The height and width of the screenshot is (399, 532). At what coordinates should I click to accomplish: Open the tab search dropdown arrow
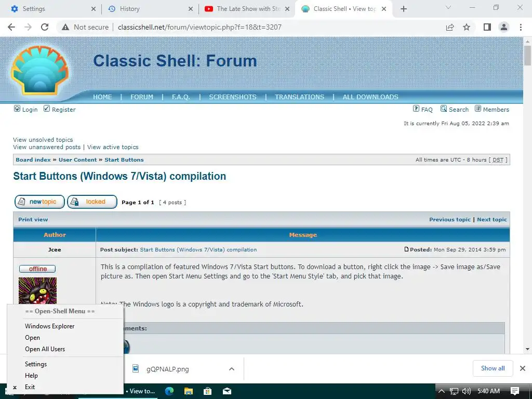click(448, 7)
